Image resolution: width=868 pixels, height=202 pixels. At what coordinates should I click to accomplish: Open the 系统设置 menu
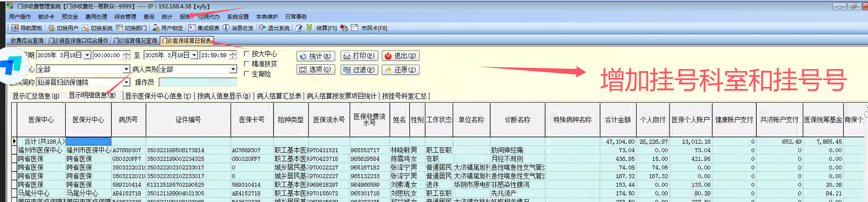point(238,17)
